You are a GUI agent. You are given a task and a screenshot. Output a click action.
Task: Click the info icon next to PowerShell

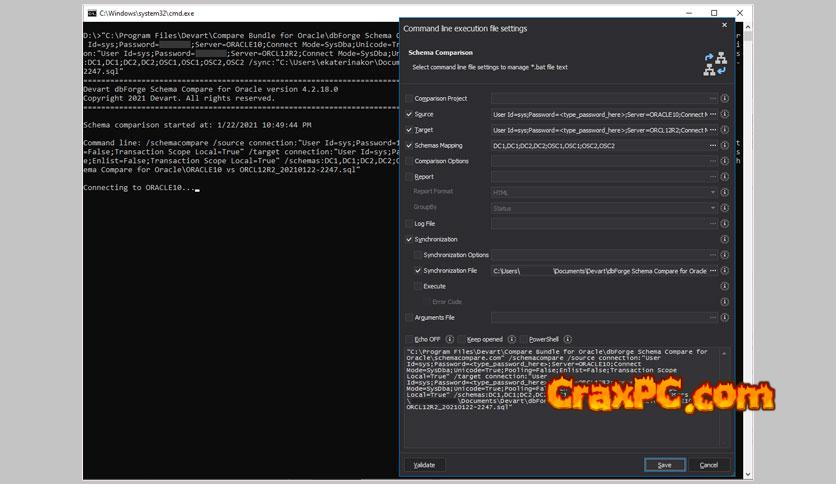coord(568,339)
